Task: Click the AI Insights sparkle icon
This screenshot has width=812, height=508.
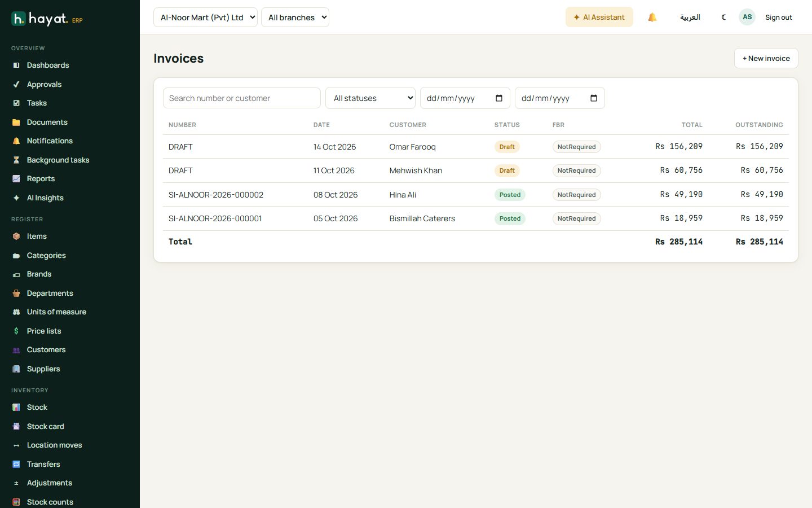Action: pos(16,198)
